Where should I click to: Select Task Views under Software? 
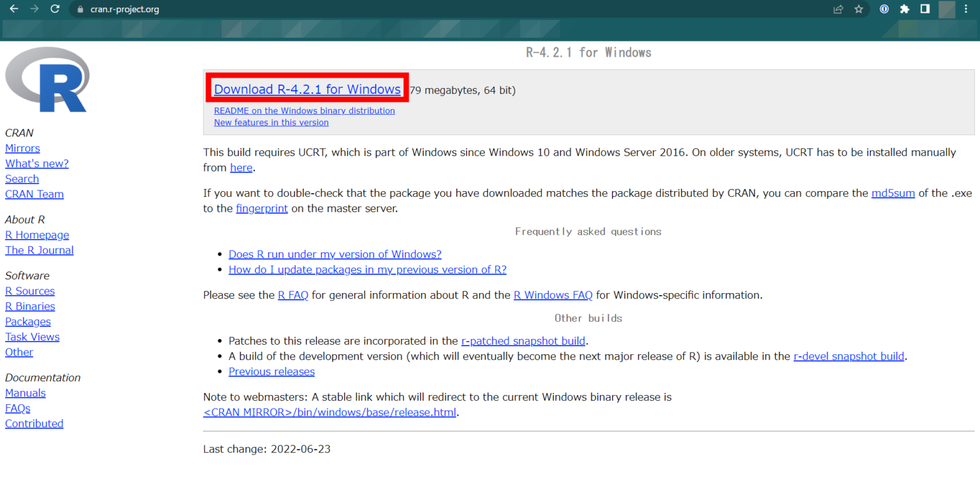[x=32, y=337]
